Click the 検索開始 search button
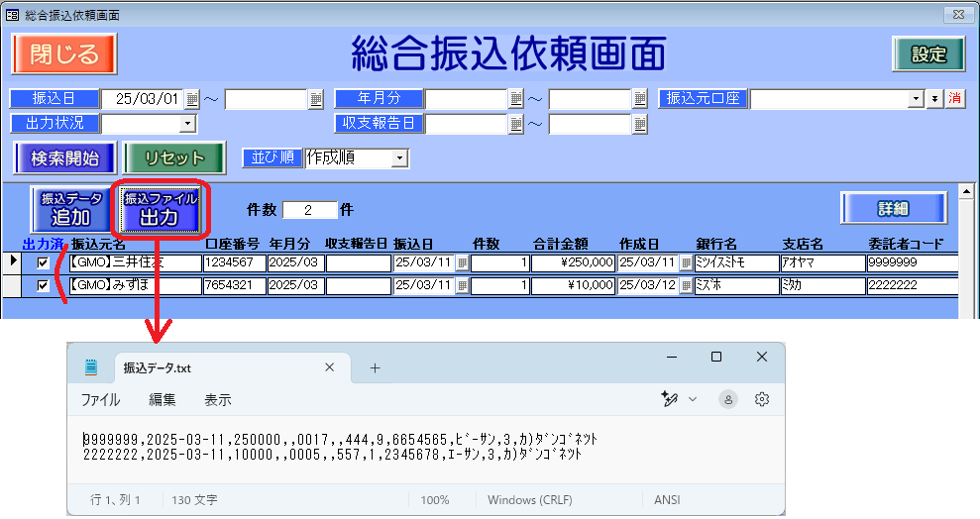 pyautogui.click(x=64, y=157)
